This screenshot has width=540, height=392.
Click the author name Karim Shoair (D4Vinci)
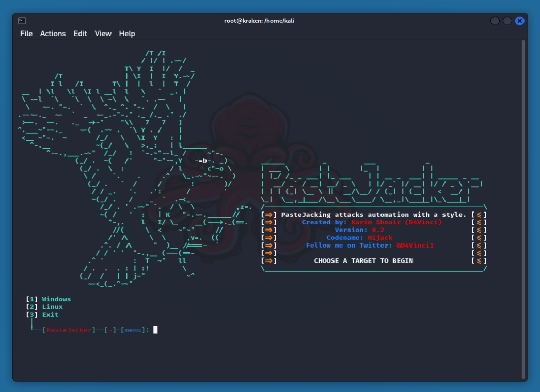396,222
